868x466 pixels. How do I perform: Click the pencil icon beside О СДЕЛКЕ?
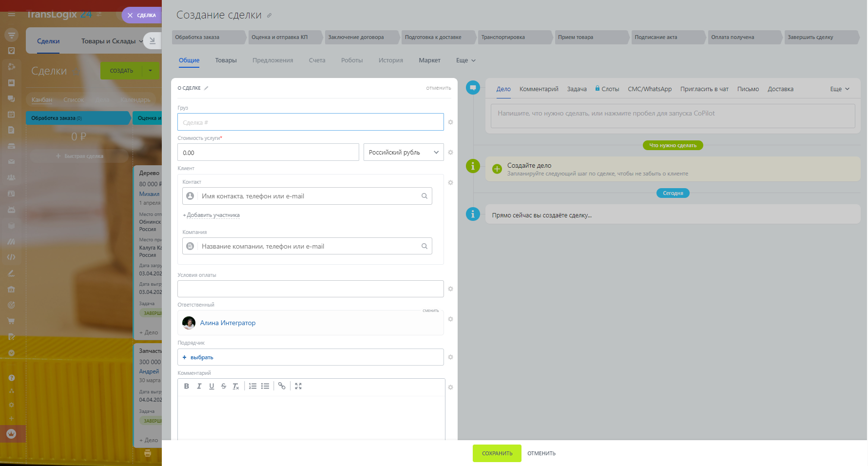click(x=206, y=88)
